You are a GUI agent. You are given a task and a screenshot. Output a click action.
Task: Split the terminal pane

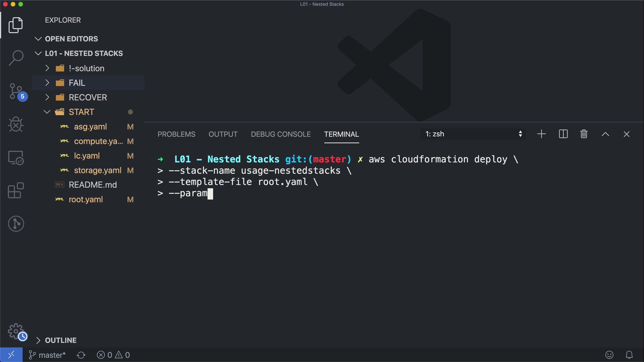click(563, 134)
